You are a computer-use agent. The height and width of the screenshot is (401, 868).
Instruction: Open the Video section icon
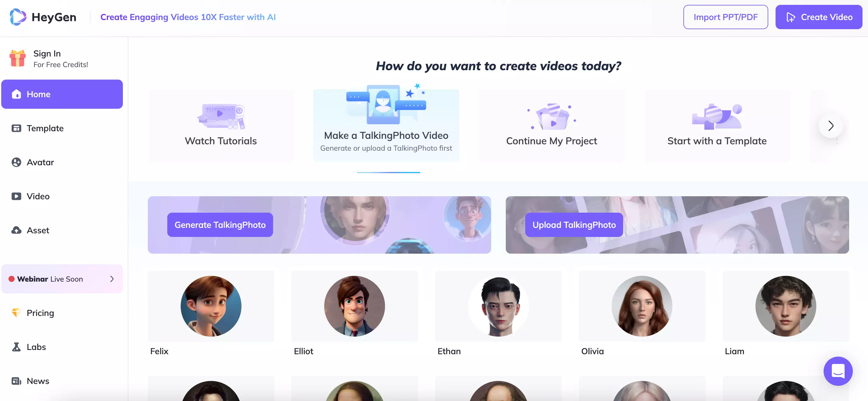tap(16, 196)
